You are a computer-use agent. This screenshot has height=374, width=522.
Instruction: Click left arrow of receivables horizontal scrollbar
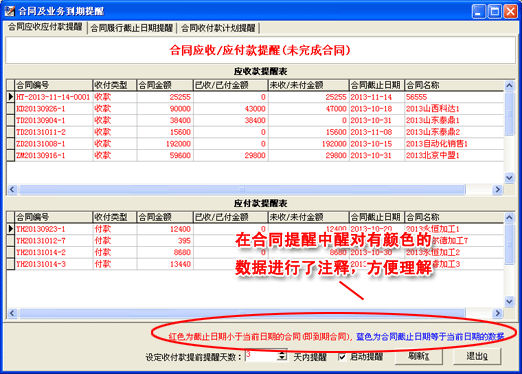point(12,190)
